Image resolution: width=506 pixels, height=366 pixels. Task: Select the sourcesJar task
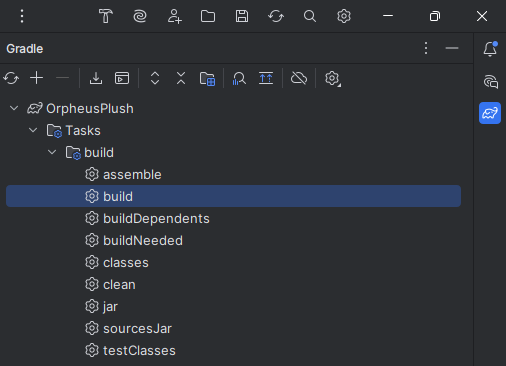click(233, 328)
